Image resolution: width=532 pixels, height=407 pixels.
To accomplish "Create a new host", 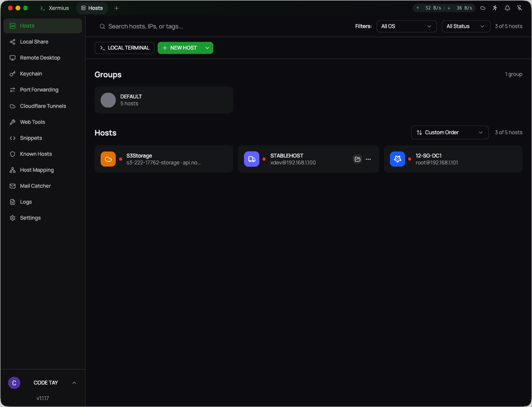I will [181, 48].
